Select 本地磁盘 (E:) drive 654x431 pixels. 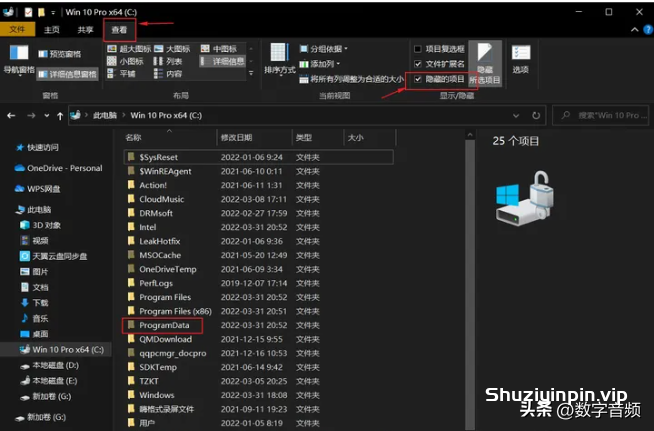click(x=49, y=381)
